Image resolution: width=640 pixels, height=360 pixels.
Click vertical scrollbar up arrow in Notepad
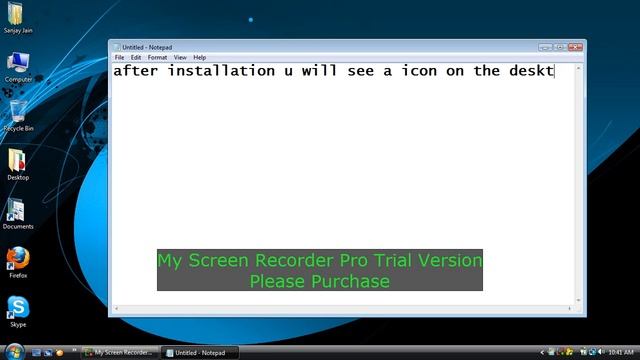(x=578, y=68)
